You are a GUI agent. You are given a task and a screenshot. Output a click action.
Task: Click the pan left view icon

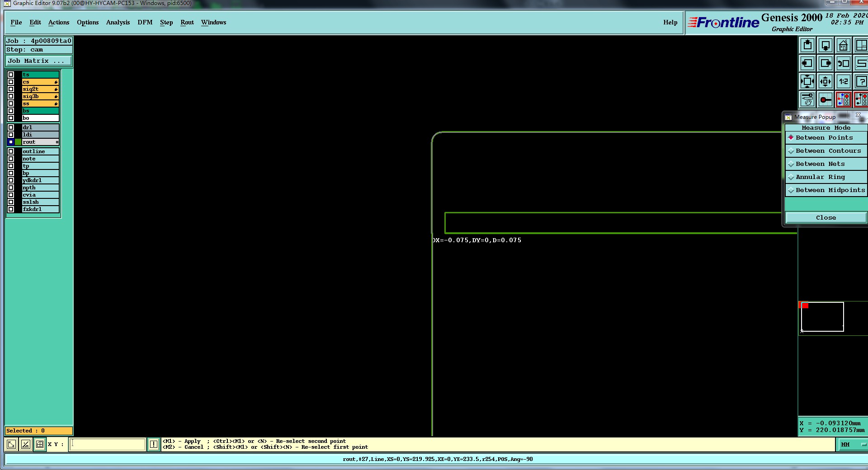pyautogui.click(x=807, y=64)
